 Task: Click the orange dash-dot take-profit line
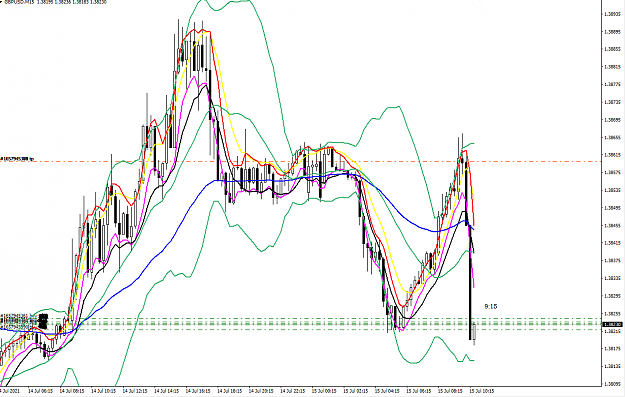pyautogui.click(x=300, y=161)
